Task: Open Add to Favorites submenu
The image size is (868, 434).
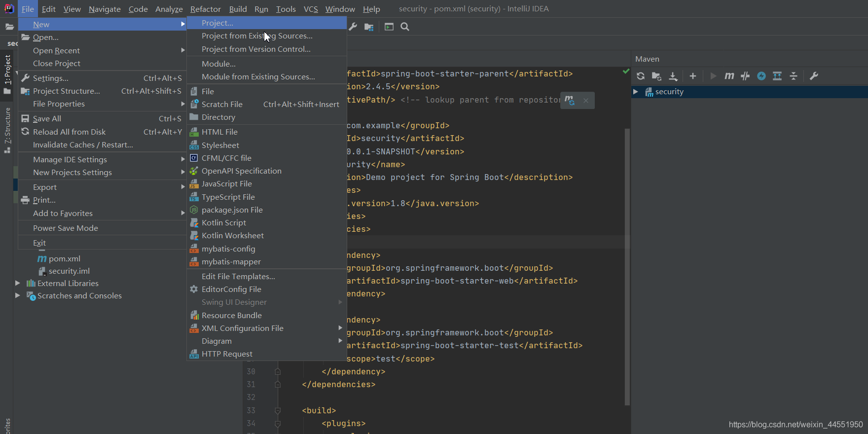Action: tap(102, 213)
